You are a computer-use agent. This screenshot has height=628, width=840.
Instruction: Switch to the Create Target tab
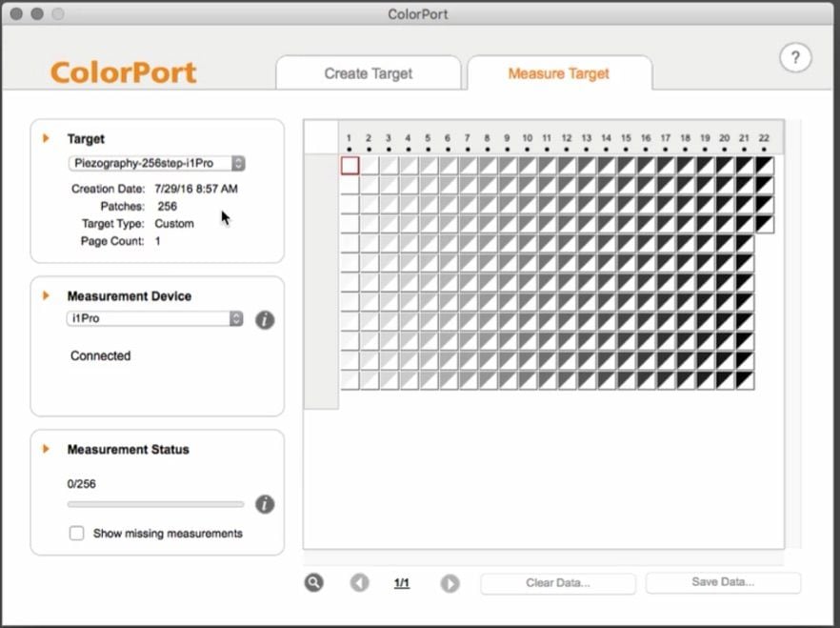[368, 73]
